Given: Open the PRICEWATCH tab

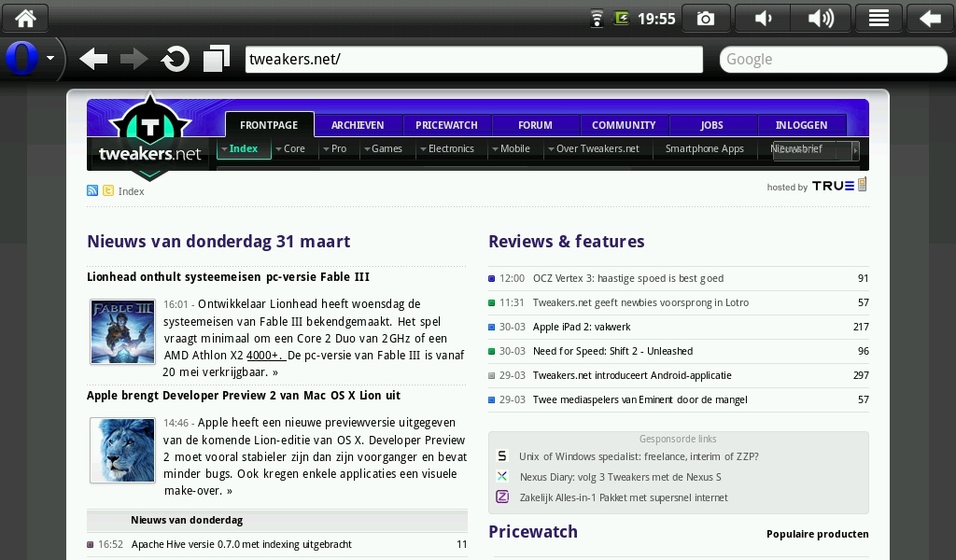Looking at the screenshot, I should (446, 125).
